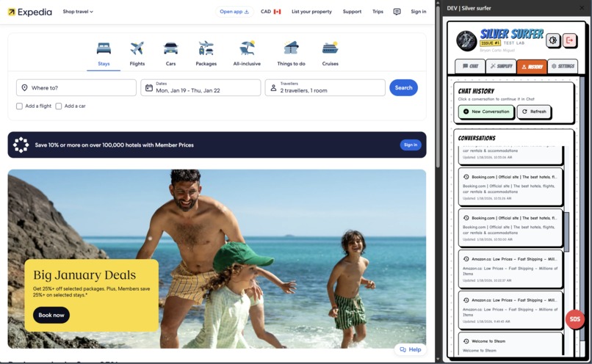This screenshot has height=364, width=592.
Task: Open the Booking.com conversation updated 10:51 AM
Action: pyautogui.click(x=510, y=187)
